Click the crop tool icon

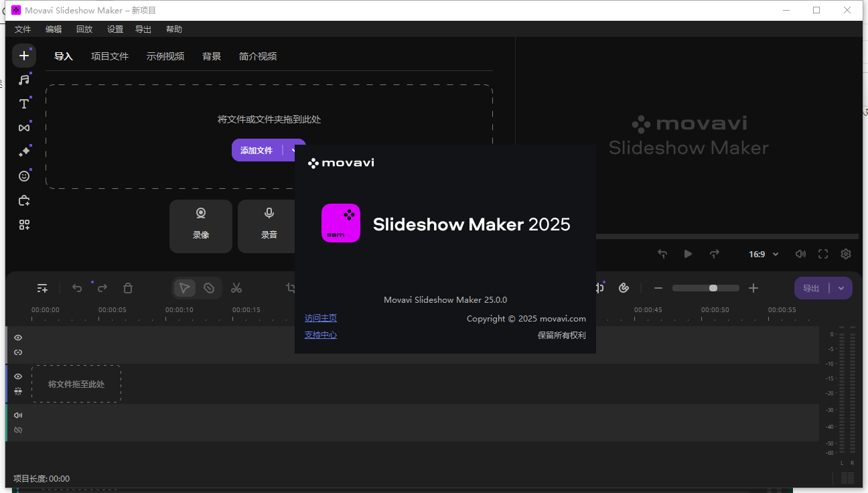[290, 288]
